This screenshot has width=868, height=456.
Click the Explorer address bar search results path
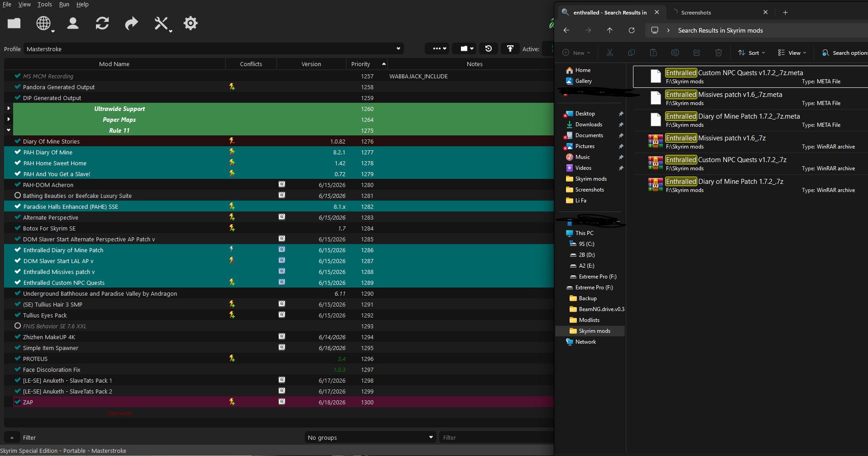(x=720, y=30)
